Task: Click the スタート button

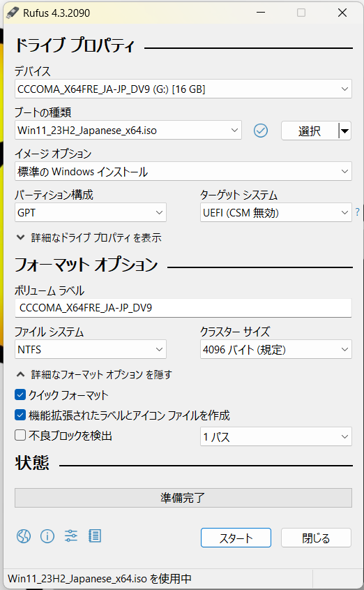Action: (x=236, y=538)
